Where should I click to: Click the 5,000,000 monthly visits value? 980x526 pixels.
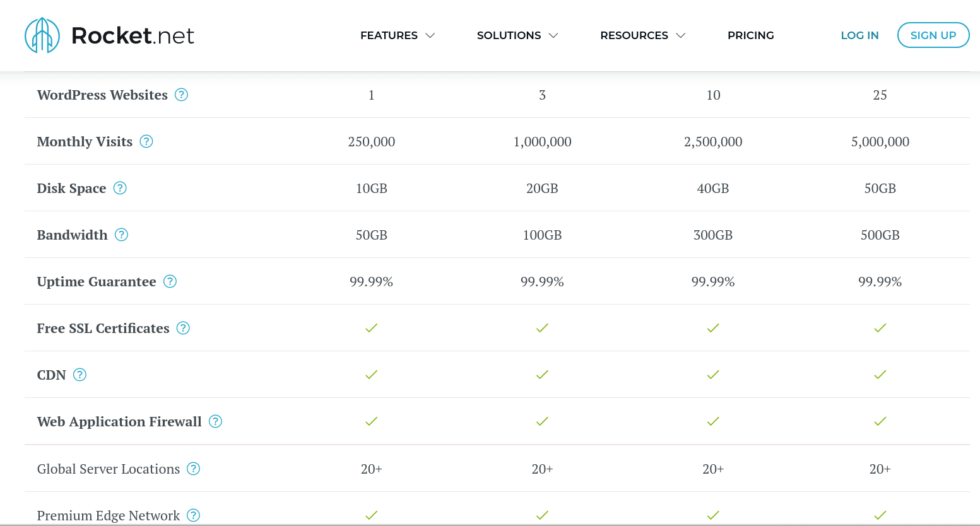coord(880,141)
